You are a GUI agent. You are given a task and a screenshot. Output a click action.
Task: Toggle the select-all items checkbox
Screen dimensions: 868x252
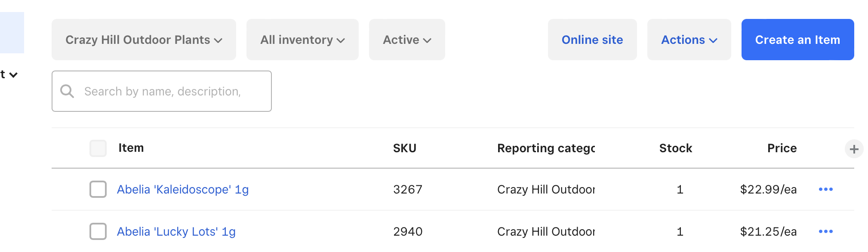tap(98, 148)
